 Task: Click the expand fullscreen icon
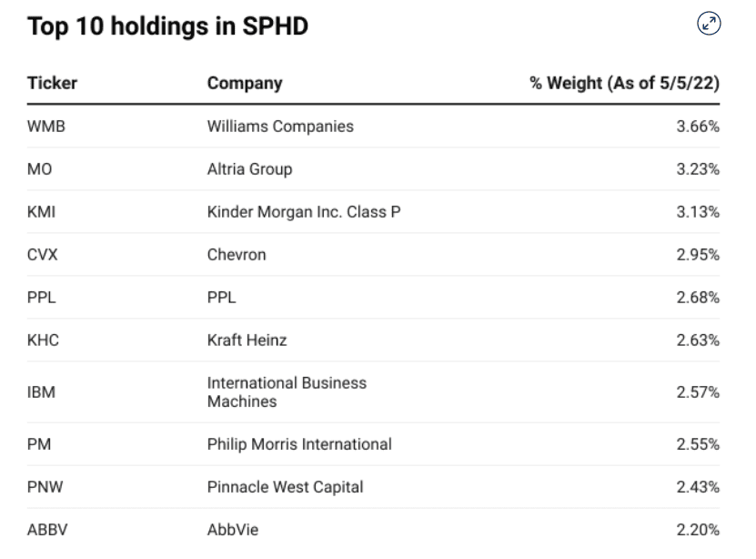point(709,25)
